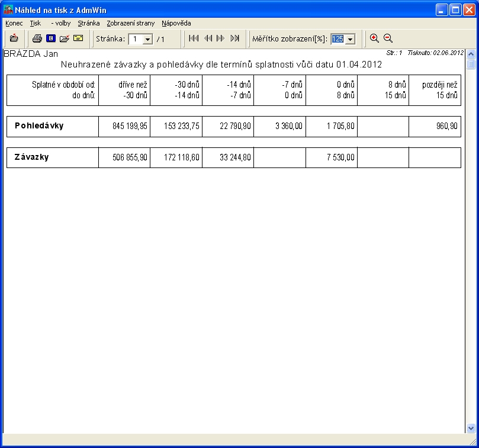Click the value 172 118,60
479x448 pixels.
(x=181, y=157)
